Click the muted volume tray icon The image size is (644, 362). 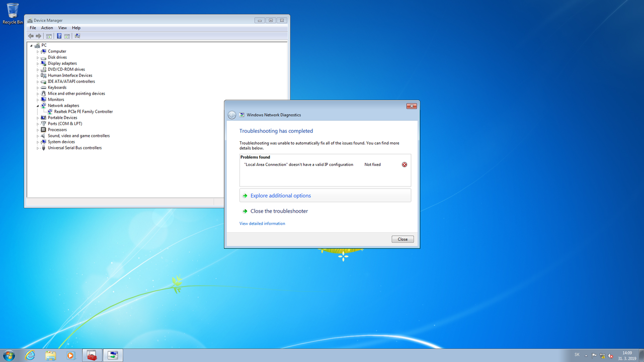[x=610, y=355]
